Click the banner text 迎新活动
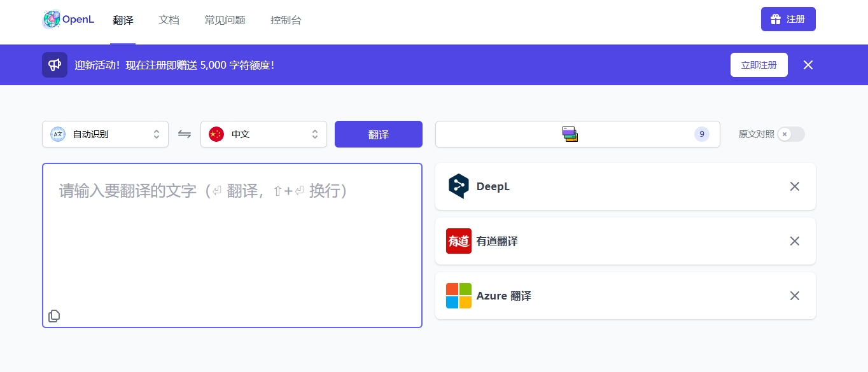 (95, 65)
